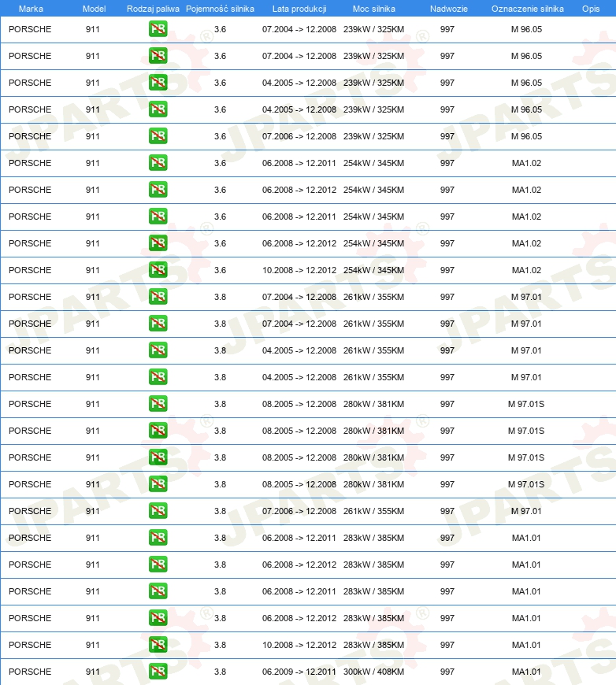Select 10.2008 -> 12.2012 in the 254kW row

[x=299, y=270]
